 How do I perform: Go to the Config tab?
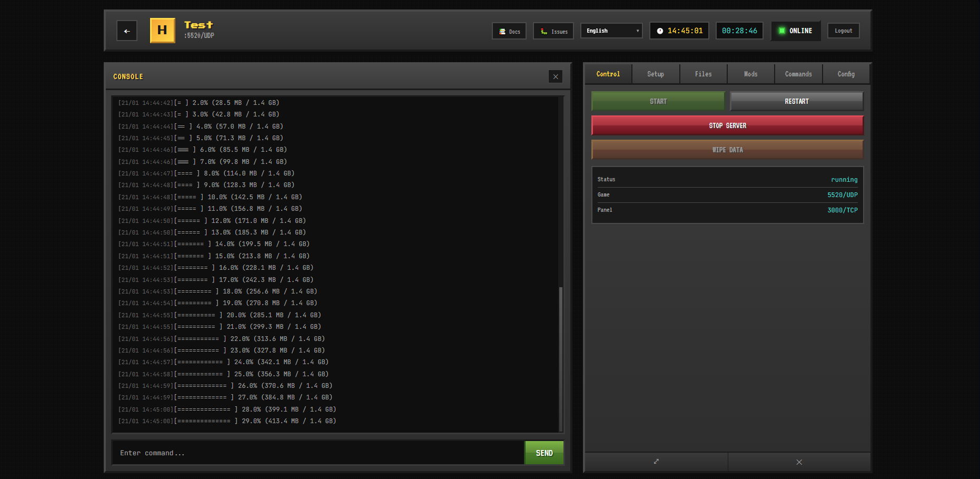tap(846, 74)
